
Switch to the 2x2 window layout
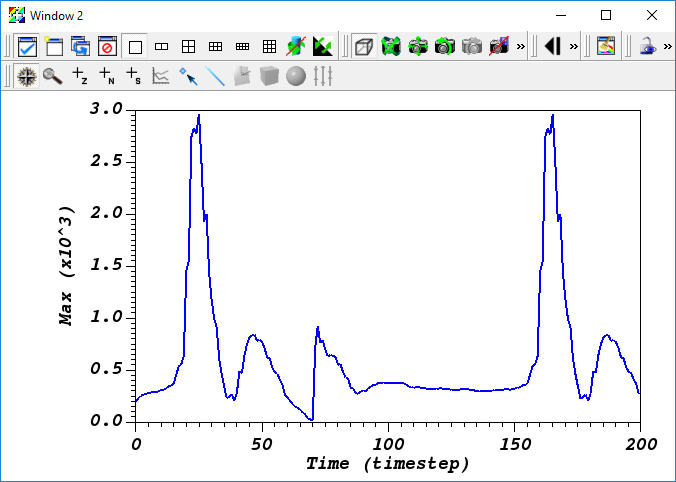point(188,46)
